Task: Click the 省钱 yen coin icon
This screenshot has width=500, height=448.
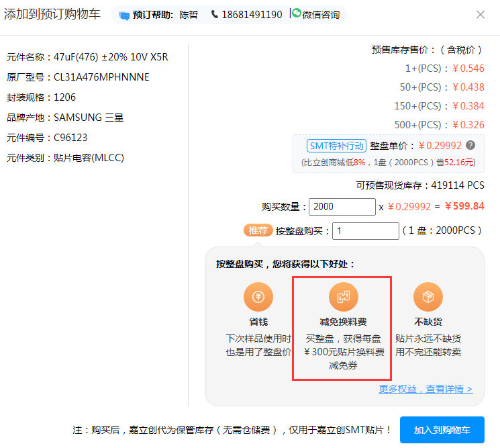Action: pos(258,297)
